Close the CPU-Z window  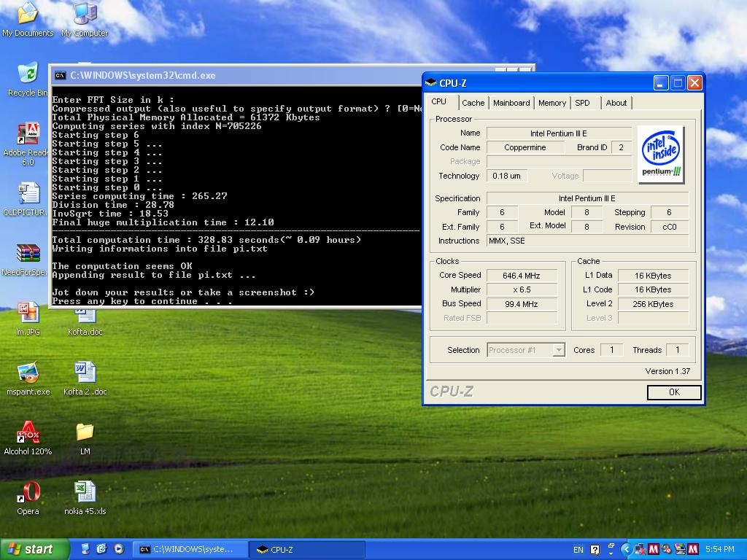695,83
